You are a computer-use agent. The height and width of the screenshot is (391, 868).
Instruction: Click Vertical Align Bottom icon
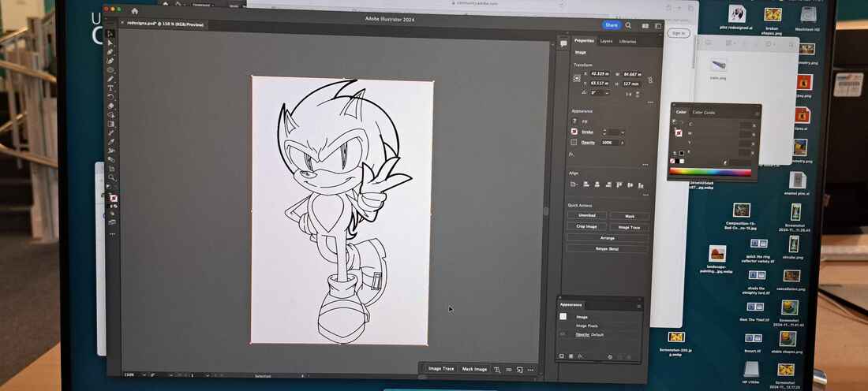(641, 185)
